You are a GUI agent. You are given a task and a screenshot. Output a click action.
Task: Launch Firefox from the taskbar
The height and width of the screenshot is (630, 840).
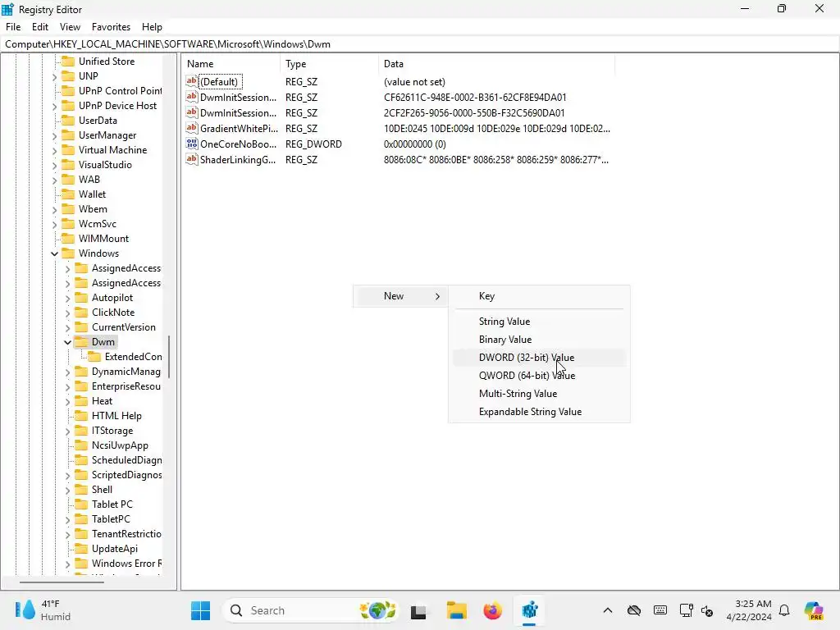click(x=492, y=610)
